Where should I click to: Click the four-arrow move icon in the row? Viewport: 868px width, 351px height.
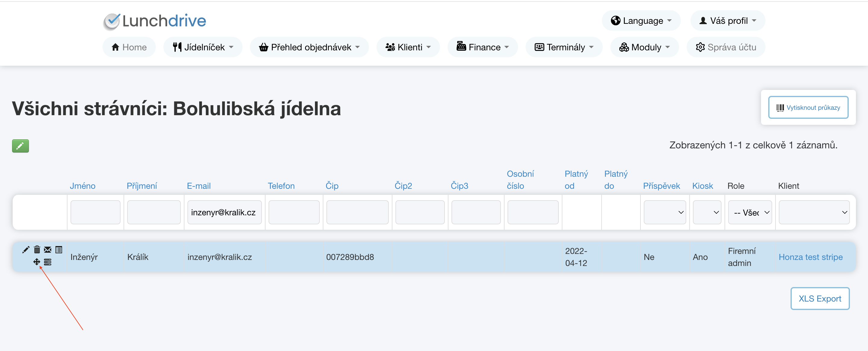[x=36, y=262]
